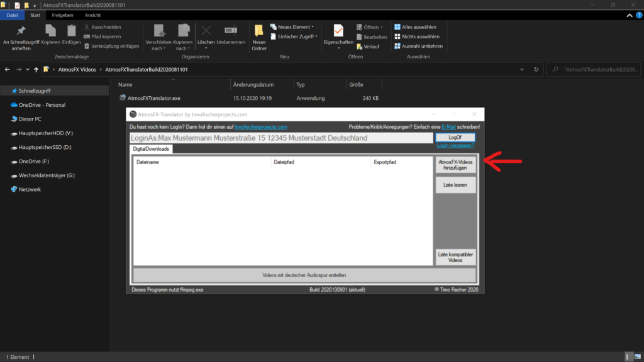Click Nichts auswählen
The image size is (644, 362).
coord(417,36)
